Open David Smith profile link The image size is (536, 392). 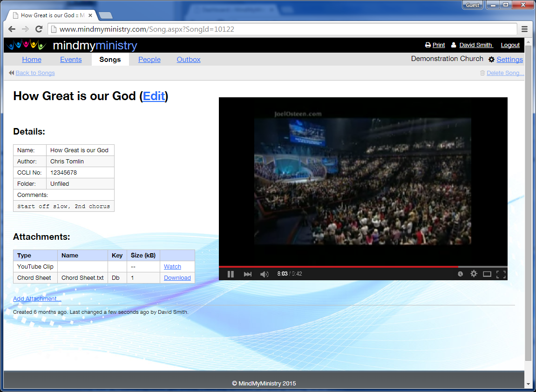tap(476, 45)
